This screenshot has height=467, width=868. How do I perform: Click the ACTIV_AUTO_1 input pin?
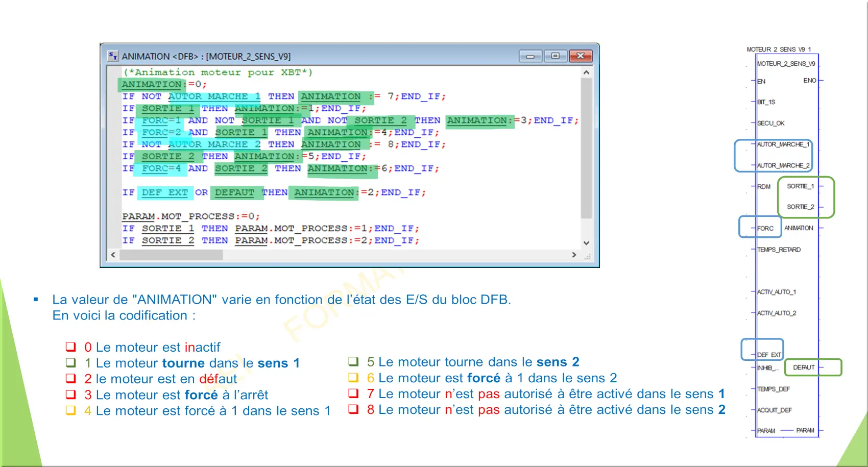[776, 292]
